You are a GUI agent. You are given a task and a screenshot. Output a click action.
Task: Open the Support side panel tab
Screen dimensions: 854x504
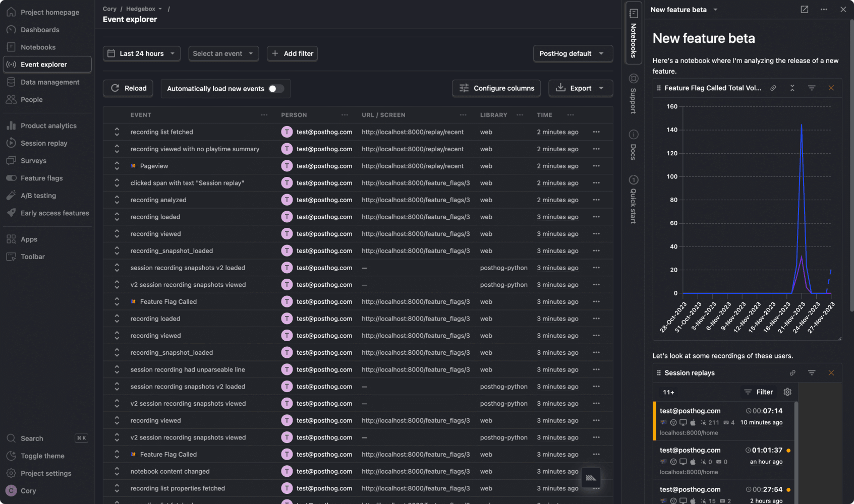(634, 94)
